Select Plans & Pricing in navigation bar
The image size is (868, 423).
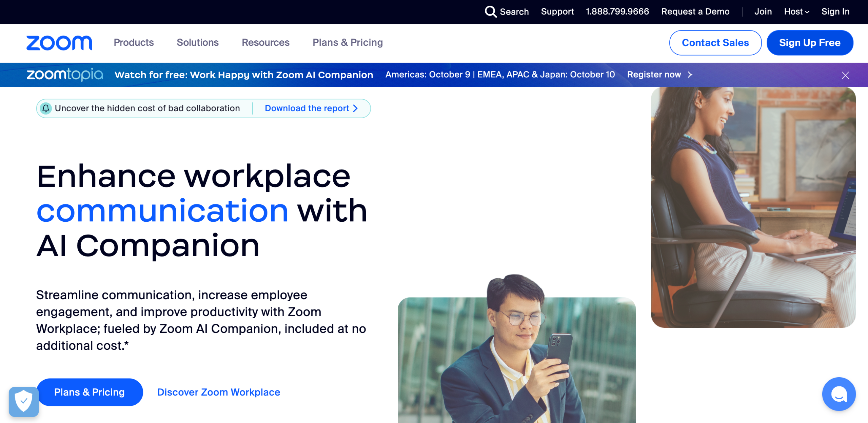348,43
